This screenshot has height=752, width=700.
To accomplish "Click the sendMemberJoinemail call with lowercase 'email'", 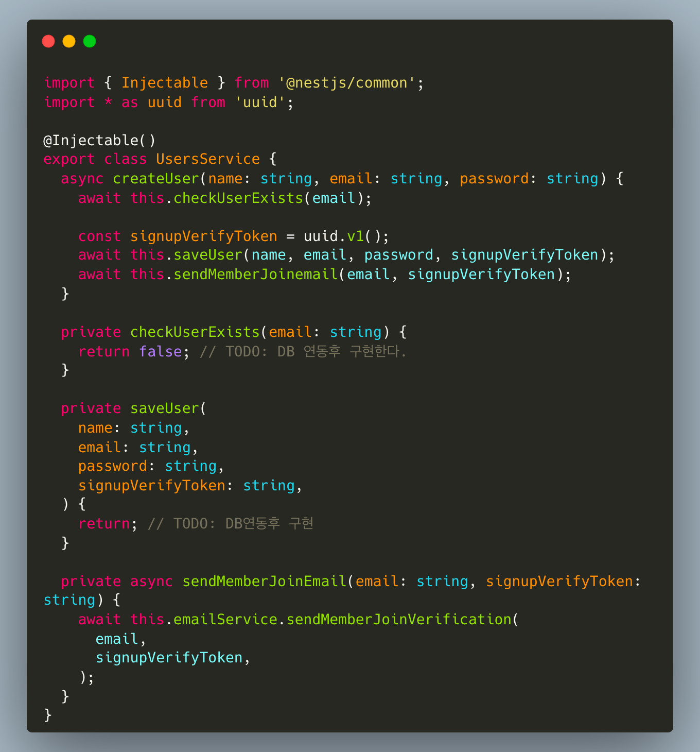I will 256,275.
